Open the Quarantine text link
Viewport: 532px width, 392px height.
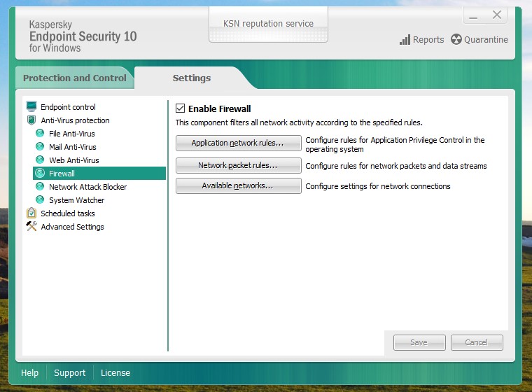486,40
